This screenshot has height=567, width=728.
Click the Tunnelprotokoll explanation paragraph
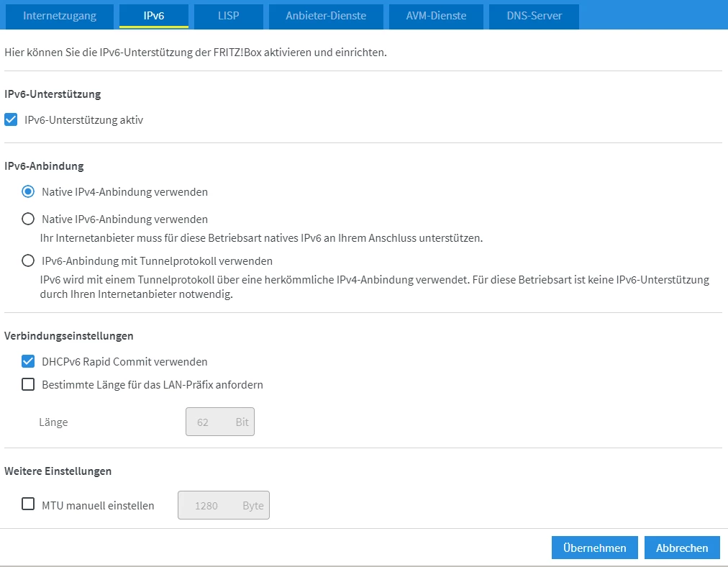pyautogui.click(x=375, y=287)
